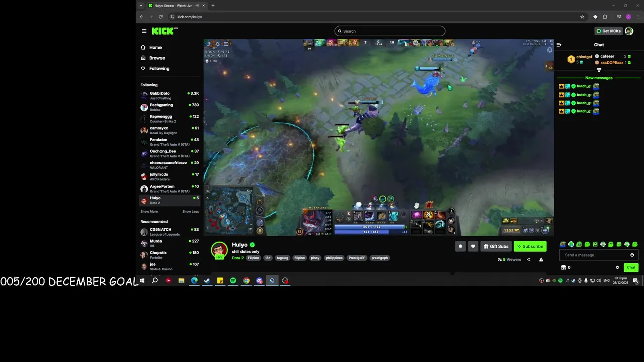
Task: Reload the browser page
Action: click(x=160, y=17)
